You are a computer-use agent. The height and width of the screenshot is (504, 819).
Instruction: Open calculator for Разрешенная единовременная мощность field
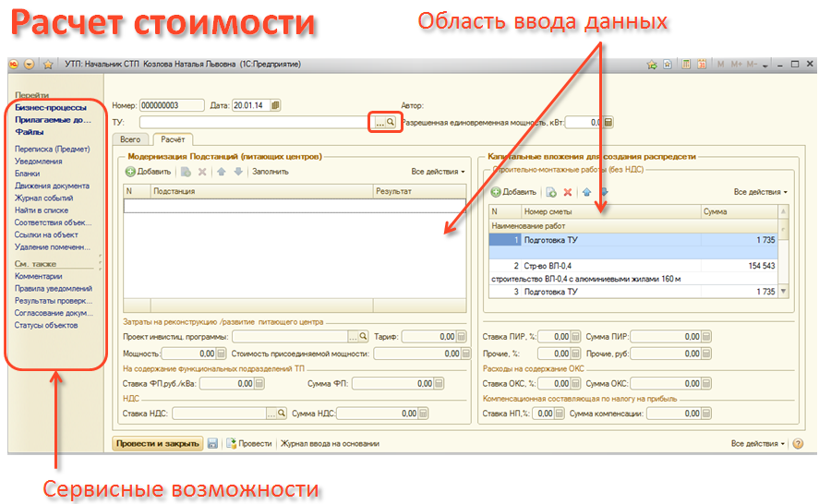click(x=608, y=122)
